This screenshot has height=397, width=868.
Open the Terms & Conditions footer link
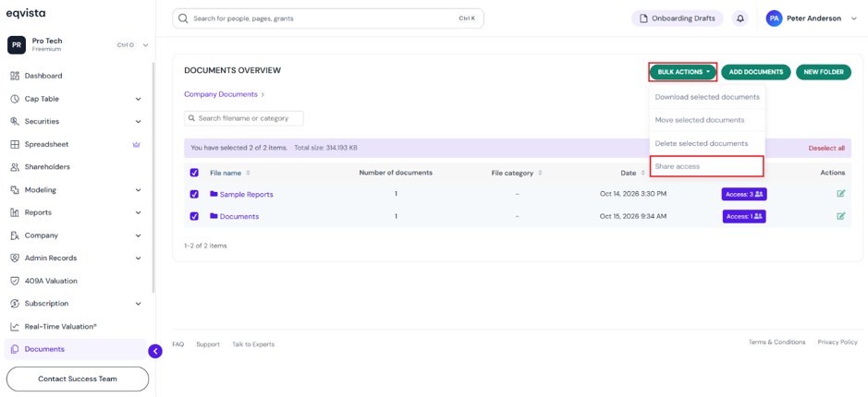pyautogui.click(x=777, y=343)
